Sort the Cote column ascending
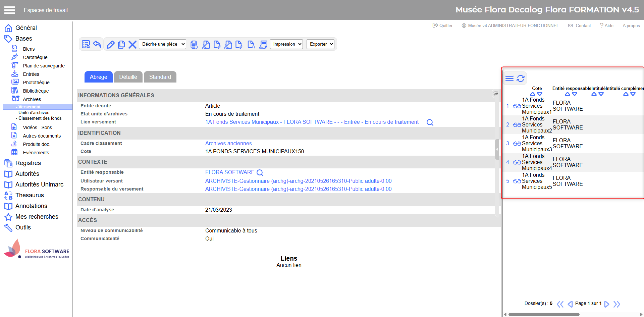The height and width of the screenshot is (317, 644). (533, 94)
